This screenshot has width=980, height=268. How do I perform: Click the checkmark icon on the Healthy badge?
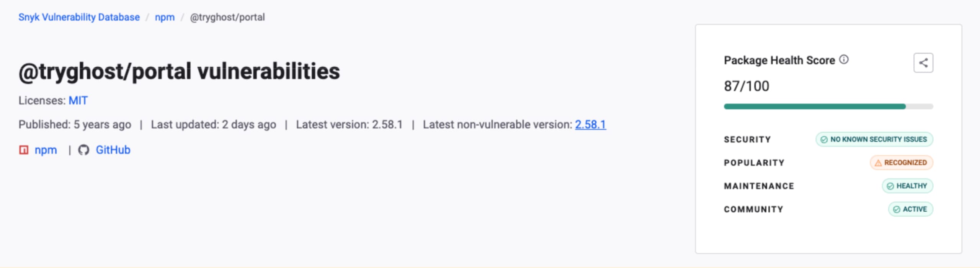pyautogui.click(x=890, y=186)
